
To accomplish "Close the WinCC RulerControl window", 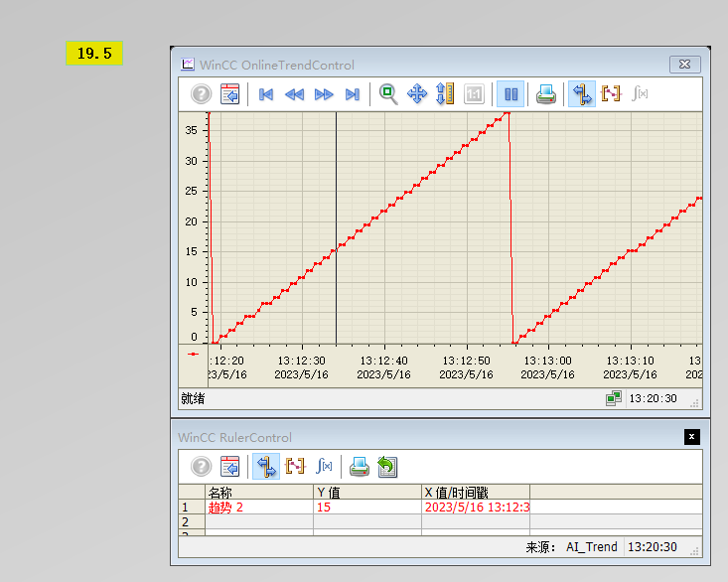I will (x=692, y=436).
